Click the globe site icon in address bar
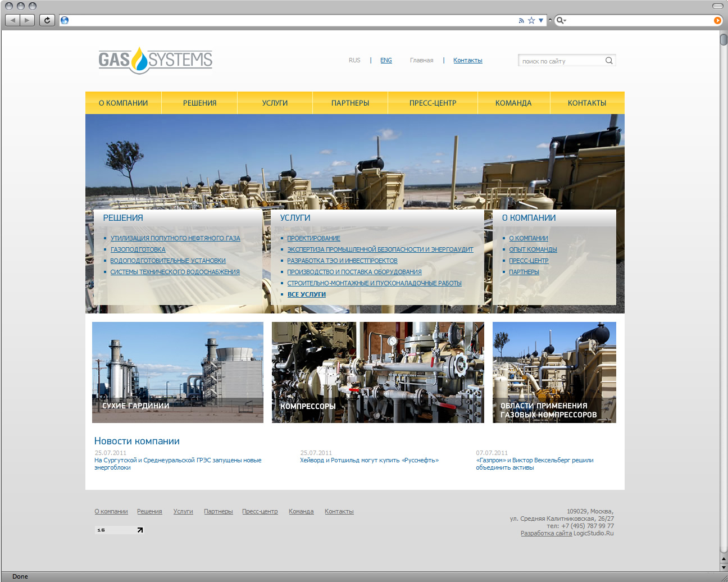Viewport: 728px width, 582px height. click(x=65, y=20)
